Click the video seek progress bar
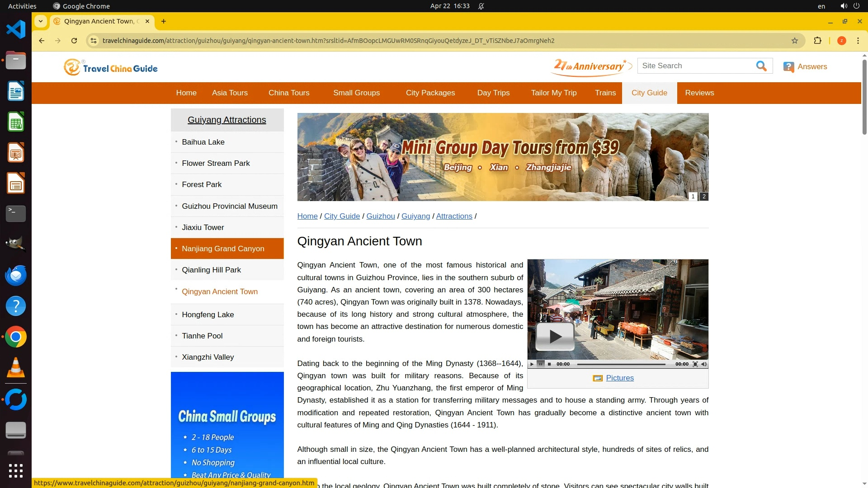Viewport: 868px width, 488px height. pyautogui.click(x=621, y=364)
